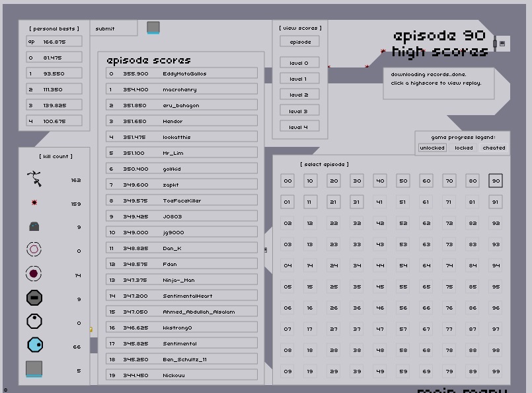Click the blue zap drone icon
Image resolution: width=532 pixels, height=393 pixels.
coord(34,345)
